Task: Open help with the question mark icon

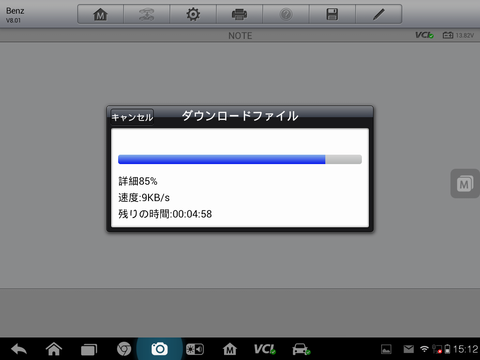Action: click(x=286, y=14)
